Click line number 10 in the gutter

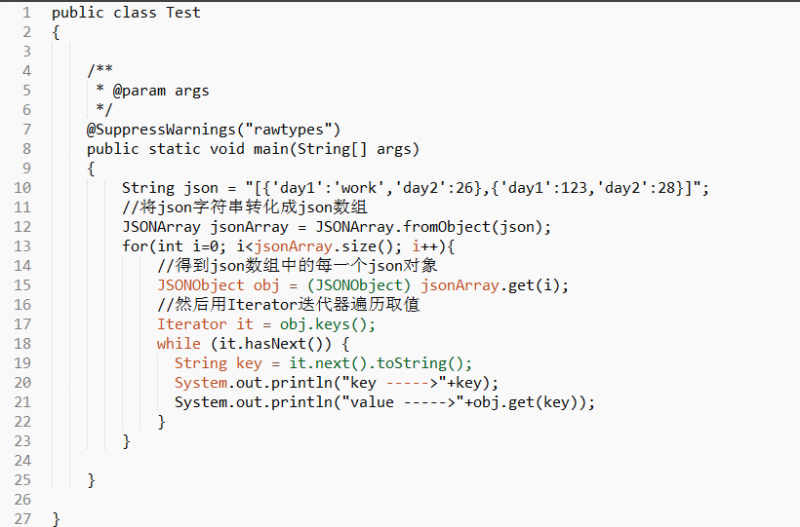point(22,188)
